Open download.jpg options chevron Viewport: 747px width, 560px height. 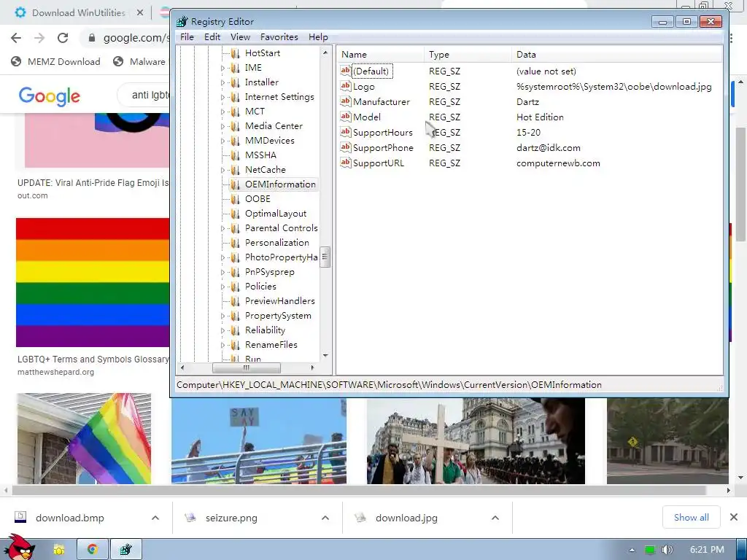point(495,518)
